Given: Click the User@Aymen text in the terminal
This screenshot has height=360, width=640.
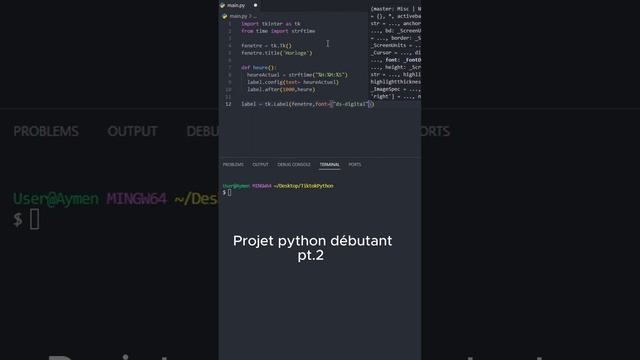Looking at the screenshot, I should tap(236, 186).
